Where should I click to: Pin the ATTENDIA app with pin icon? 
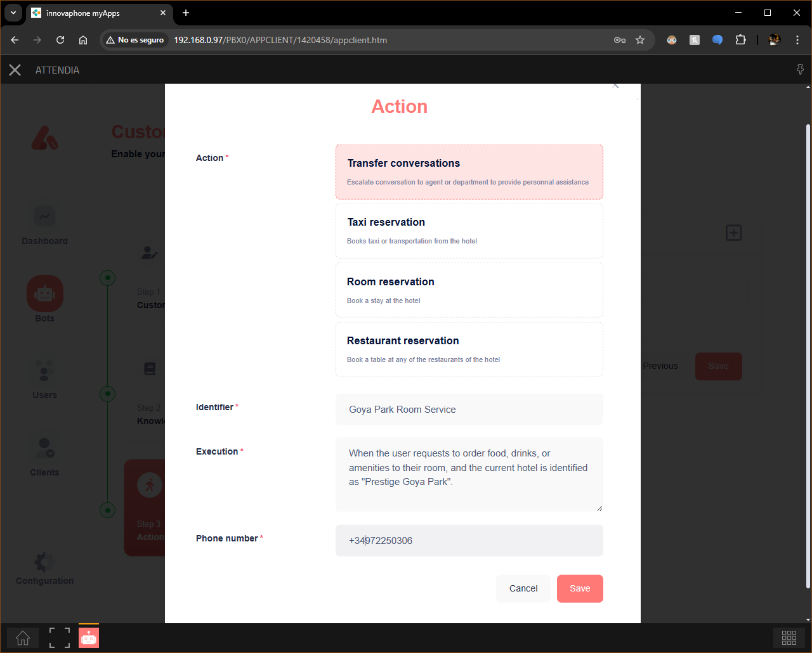click(800, 70)
